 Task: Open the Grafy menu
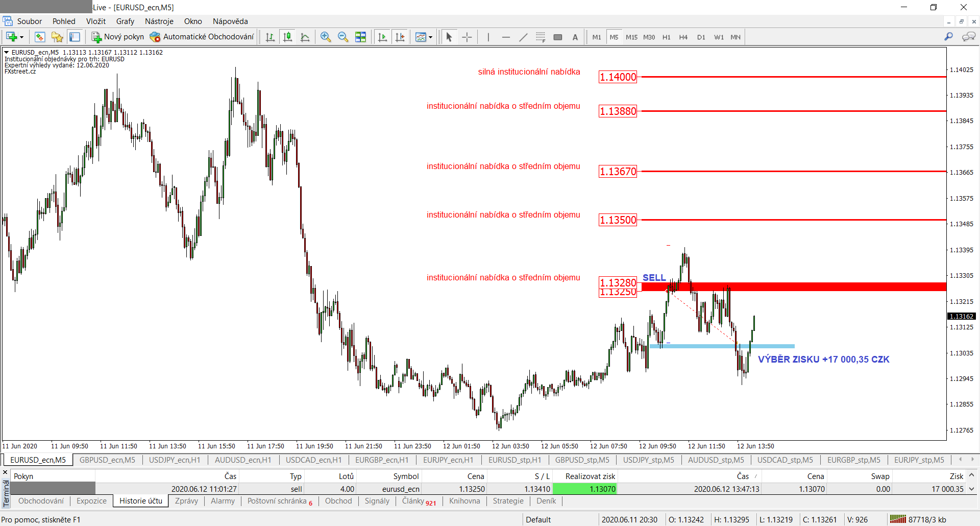coord(125,21)
